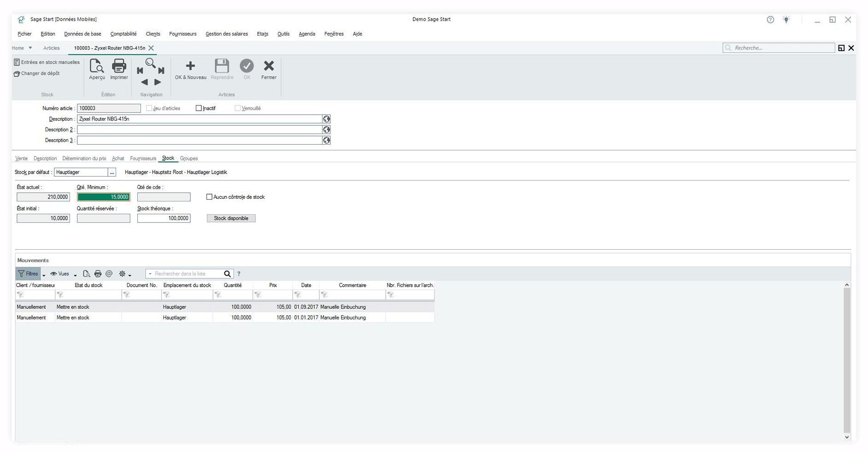Close the Zyxel Router NBG-415n tab
Viewport: 868px width, 454px height.
pos(151,48)
